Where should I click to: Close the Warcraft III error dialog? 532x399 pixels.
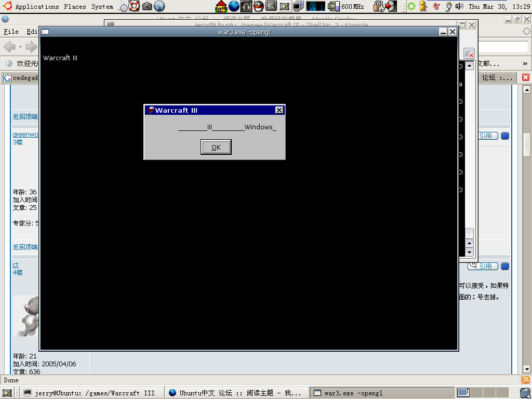point(279,110)
